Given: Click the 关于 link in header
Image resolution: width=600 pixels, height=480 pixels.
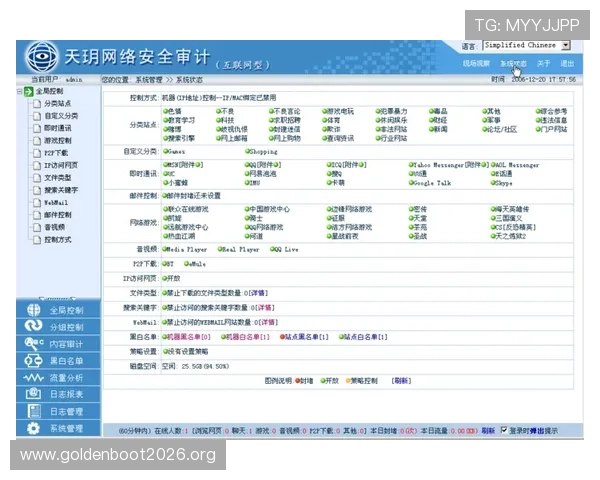Looking at the screenshot, I should tap(543, 64).
